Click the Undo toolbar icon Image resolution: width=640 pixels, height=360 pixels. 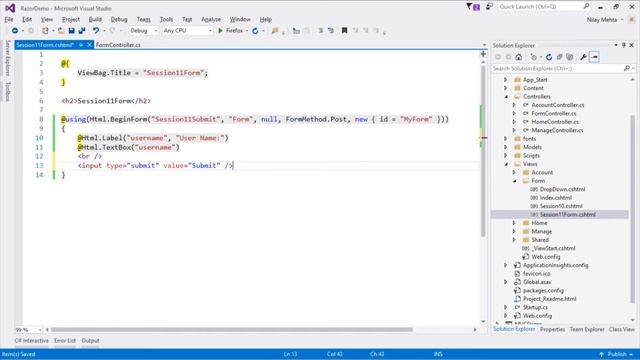click(96, 31)
